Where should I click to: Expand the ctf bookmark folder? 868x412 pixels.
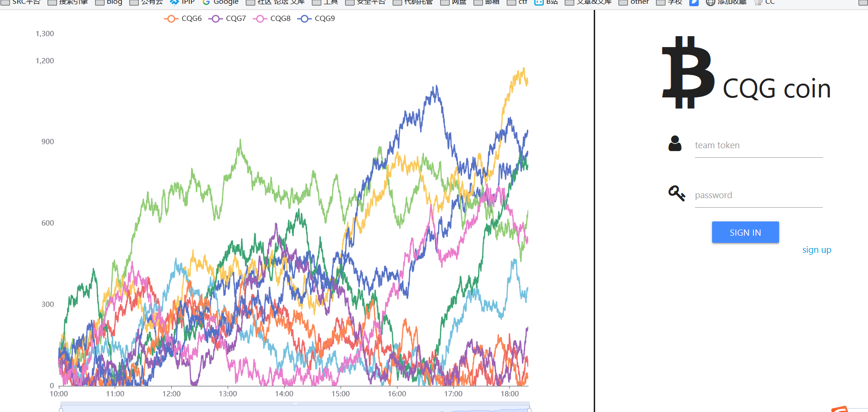pyautogui.click(x=517, y=2)
